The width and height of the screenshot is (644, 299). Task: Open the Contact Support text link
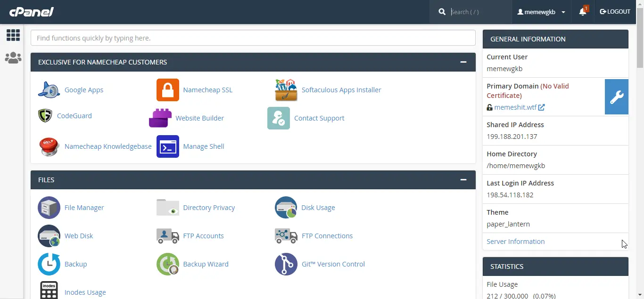[319, 118]
